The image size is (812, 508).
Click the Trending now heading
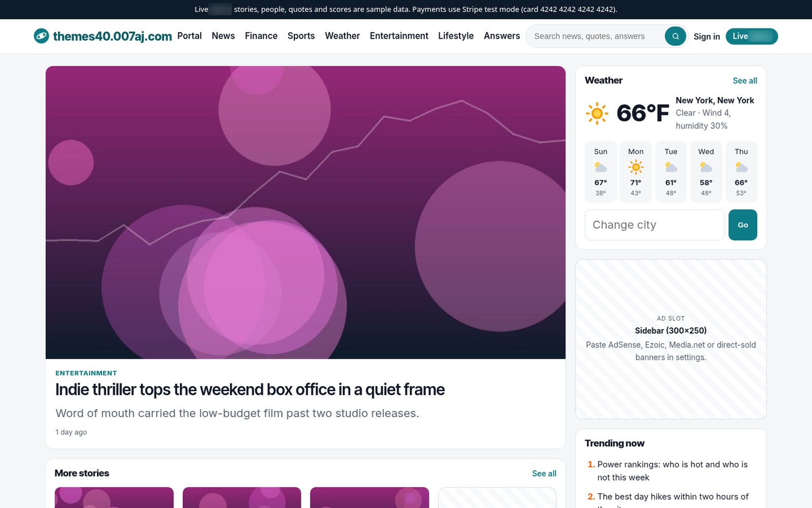pos(614,443)
